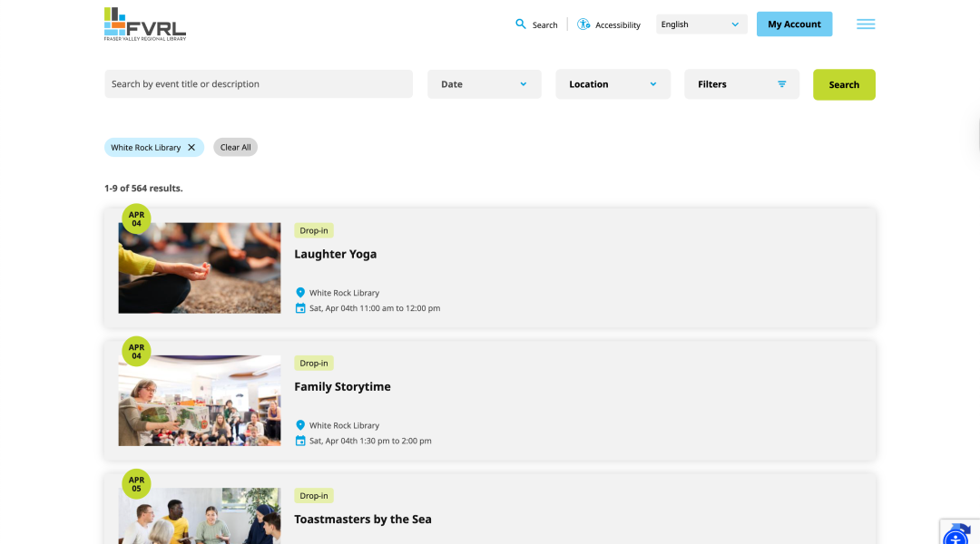The width and height of the screenshot is (980, 544).
Task: Click the Family Storytime thumbnail image
Action: (200, 401)
